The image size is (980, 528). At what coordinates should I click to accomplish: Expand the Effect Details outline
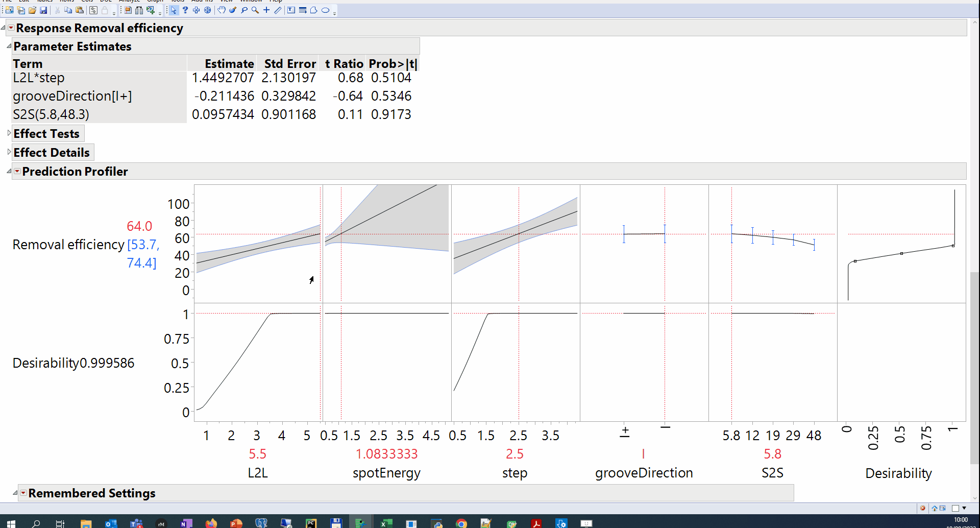8,152
